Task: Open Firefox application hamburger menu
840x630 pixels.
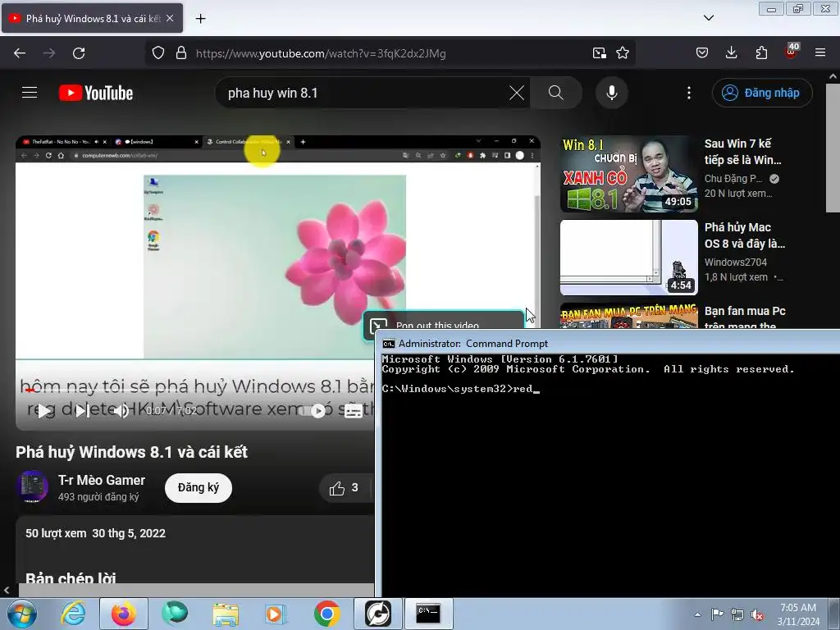Action: click(820, 53)
